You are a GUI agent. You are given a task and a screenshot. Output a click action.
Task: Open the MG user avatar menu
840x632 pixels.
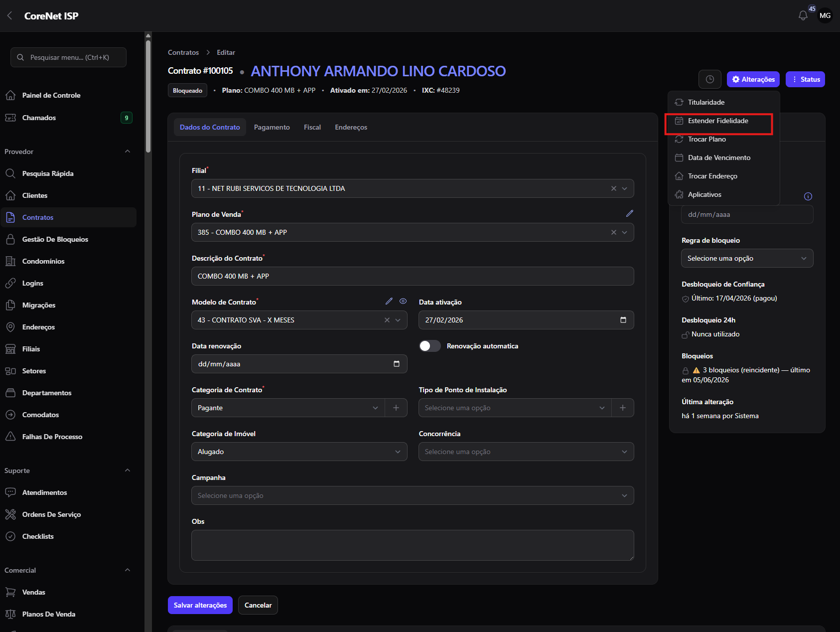[x=825, y=16]
